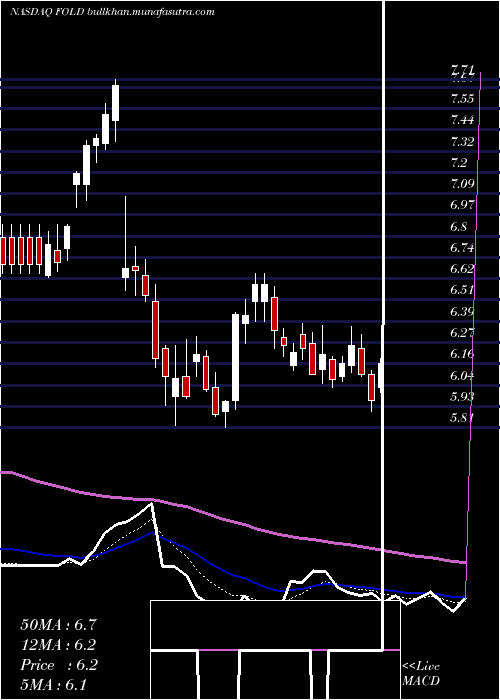This screenshot has width=500, height=700.
Task: Click the 5.81 price axis label
Action: coord(462,418)
